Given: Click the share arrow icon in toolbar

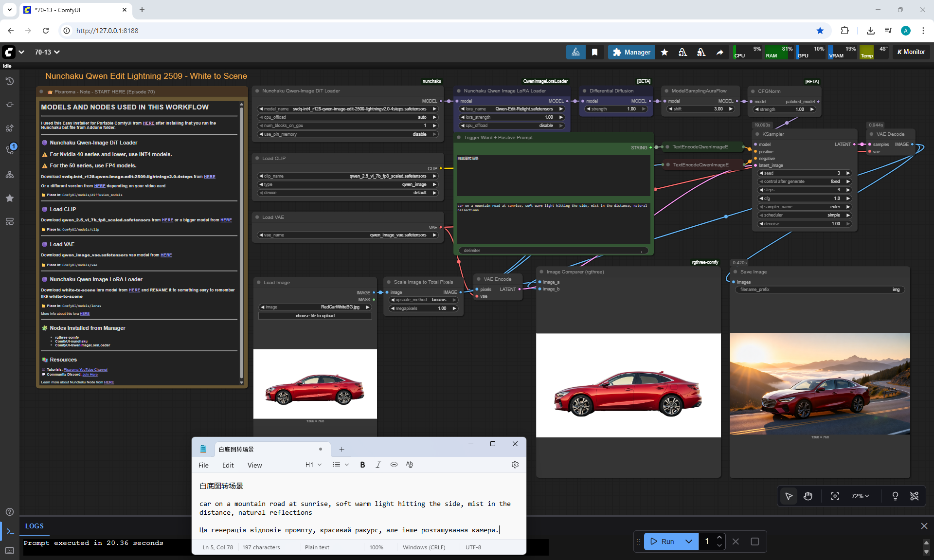Looking at the screenshot, I should [x=719, y=52].
